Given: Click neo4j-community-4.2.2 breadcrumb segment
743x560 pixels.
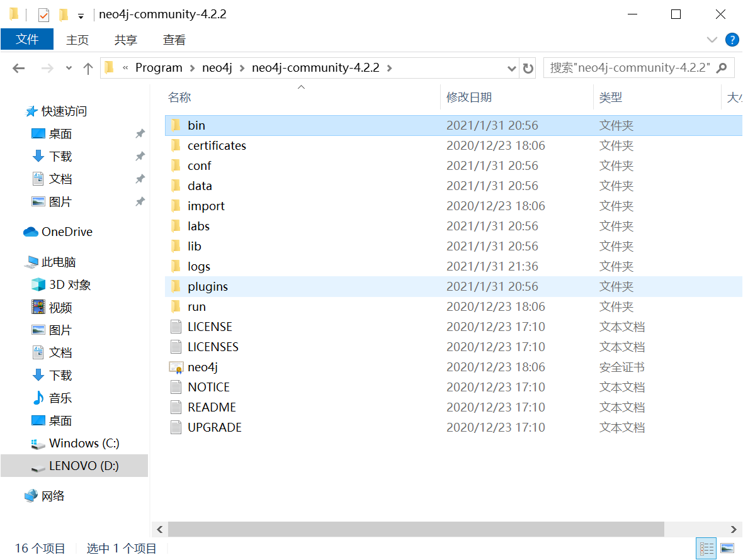Looking at the screenshot, I should coord(315,68).
